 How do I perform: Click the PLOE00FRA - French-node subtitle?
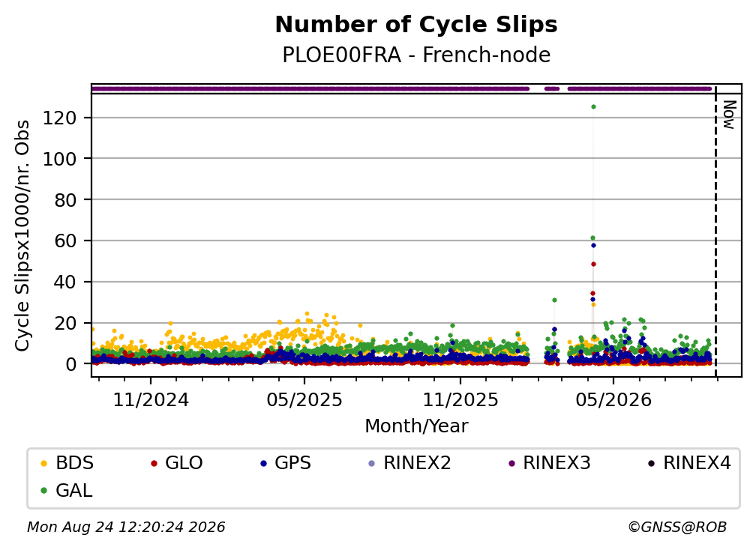pyautogui.click(x=416, y=55)
